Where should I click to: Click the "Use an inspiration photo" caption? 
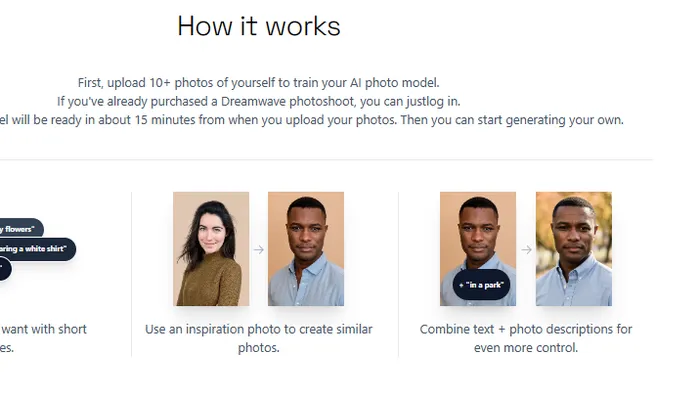click(x=258, y=329)
